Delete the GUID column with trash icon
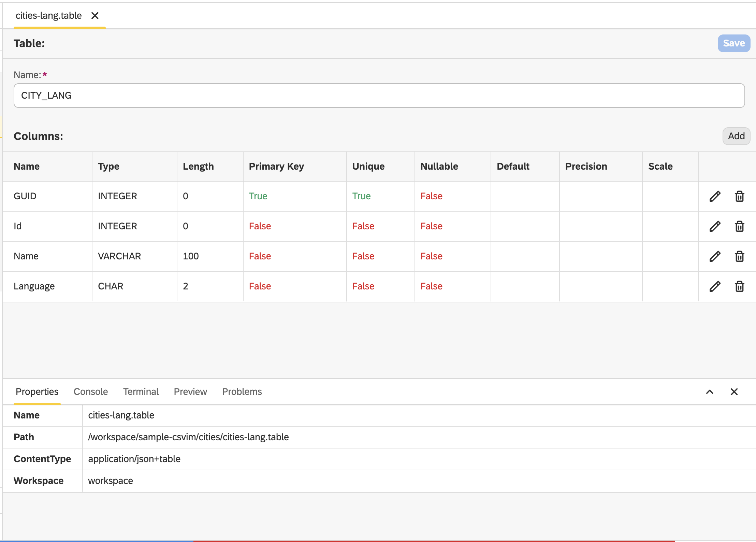Screen dimensions: 756x542 click(739, 196)
